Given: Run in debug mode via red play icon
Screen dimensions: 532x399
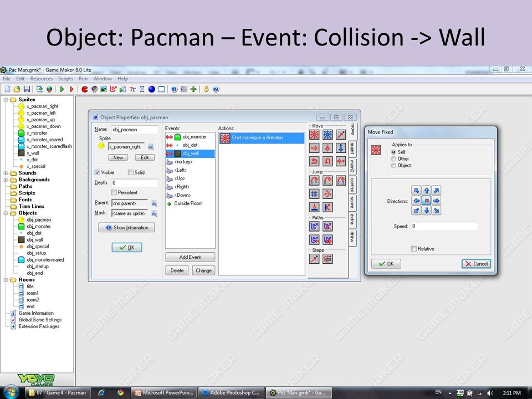Looking at the screenshot, I should (71, 89).
